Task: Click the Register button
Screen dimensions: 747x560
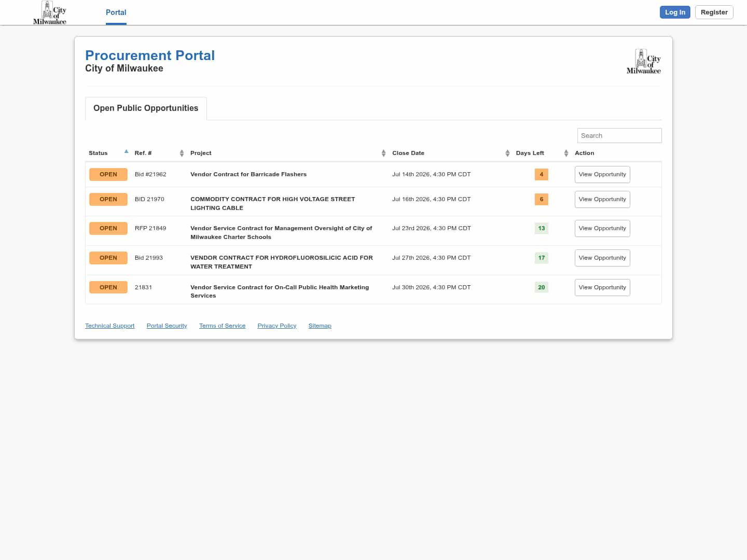Action: (x=714, y=12)
